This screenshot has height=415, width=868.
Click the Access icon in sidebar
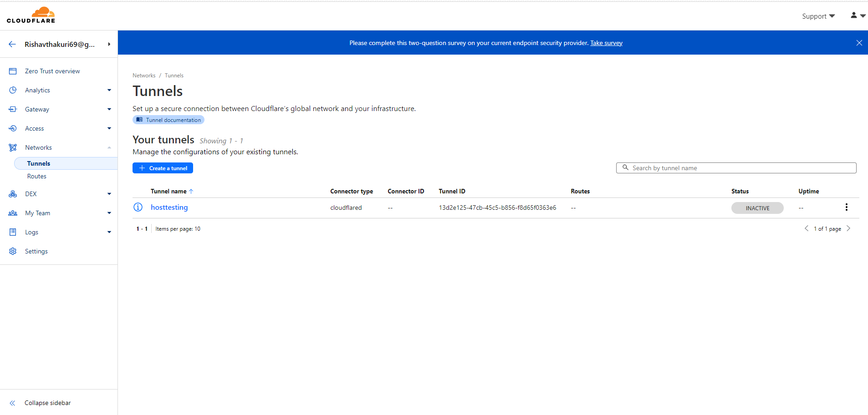(13, 128)
